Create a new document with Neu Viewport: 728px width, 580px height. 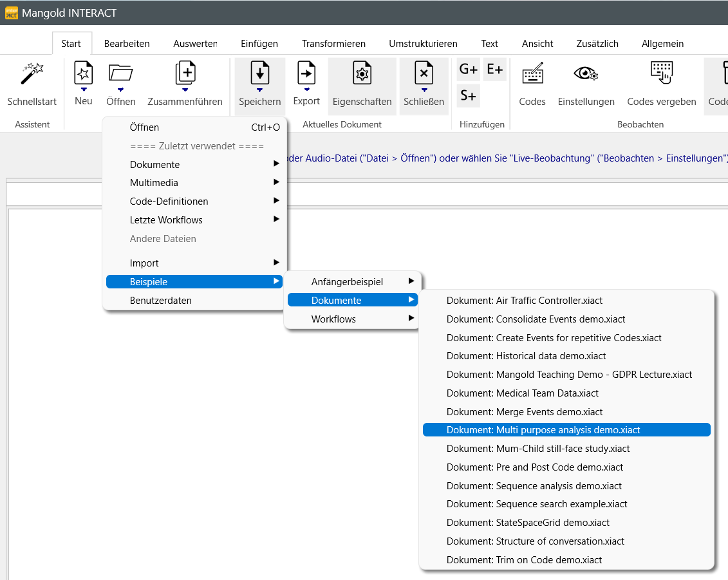click(x=84, y=73)
